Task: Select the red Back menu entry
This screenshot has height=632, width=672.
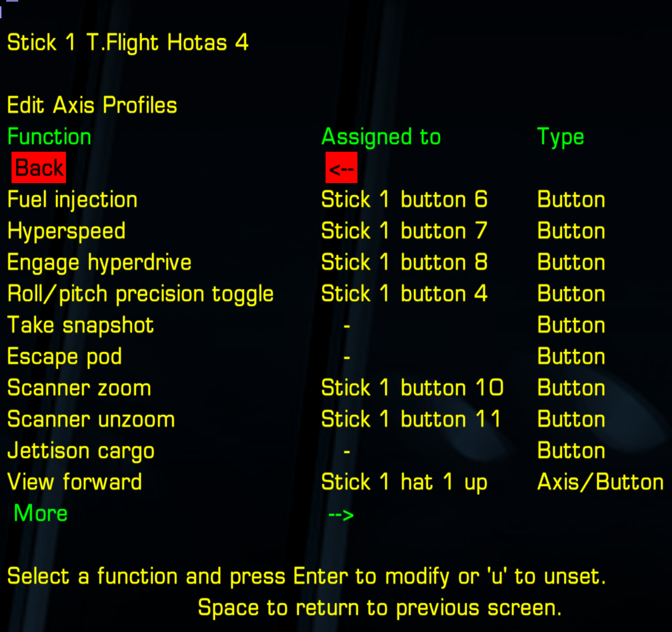Action: tap(39, 168)
